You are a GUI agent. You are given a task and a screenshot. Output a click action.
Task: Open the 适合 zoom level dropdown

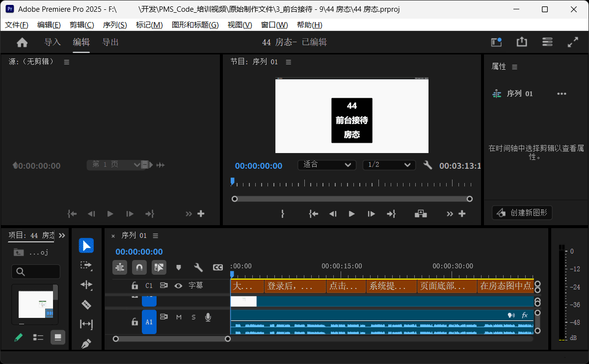click(x=327, y=165)
